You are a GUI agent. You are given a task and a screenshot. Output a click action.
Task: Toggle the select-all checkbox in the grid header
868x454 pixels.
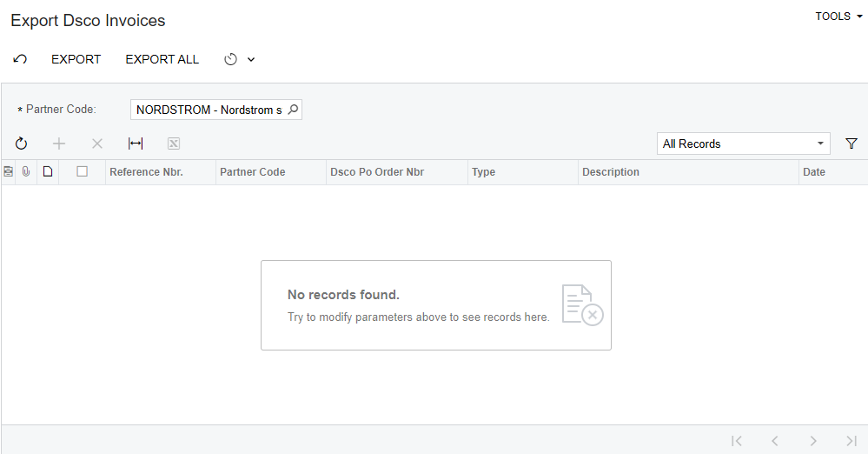[x=82, y=172]
